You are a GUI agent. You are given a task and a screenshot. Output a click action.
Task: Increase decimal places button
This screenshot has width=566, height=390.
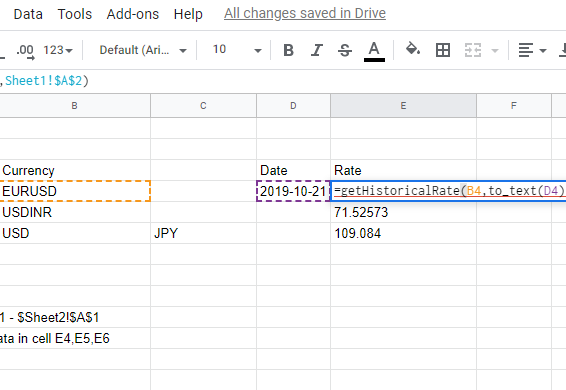[25, 51]
